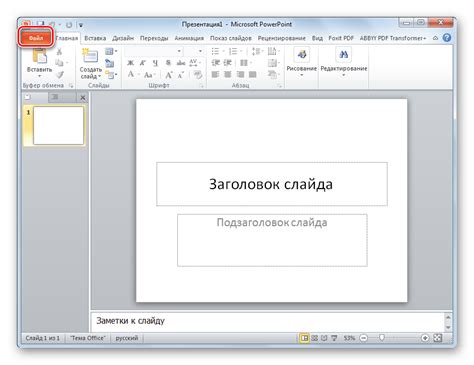Click the русский language button in status bar

tap(127, 338)
